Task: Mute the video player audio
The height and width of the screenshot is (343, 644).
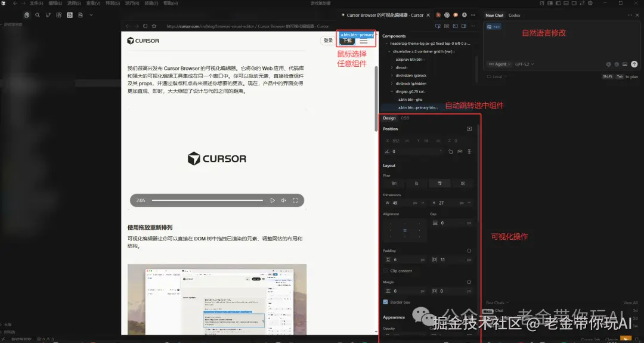Action: 284,200
